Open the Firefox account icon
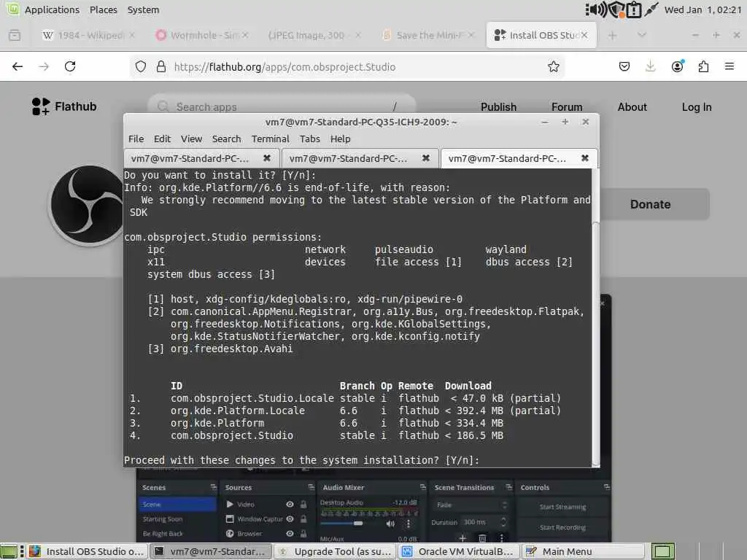The height and width of the screenshot is (560, 747). click(x=677, y=66)
